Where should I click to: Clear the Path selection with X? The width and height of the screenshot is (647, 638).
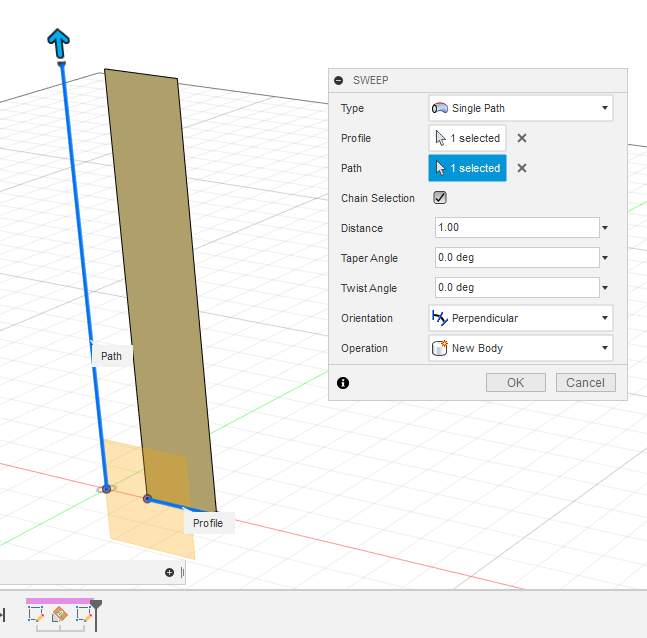coord(522,168)
